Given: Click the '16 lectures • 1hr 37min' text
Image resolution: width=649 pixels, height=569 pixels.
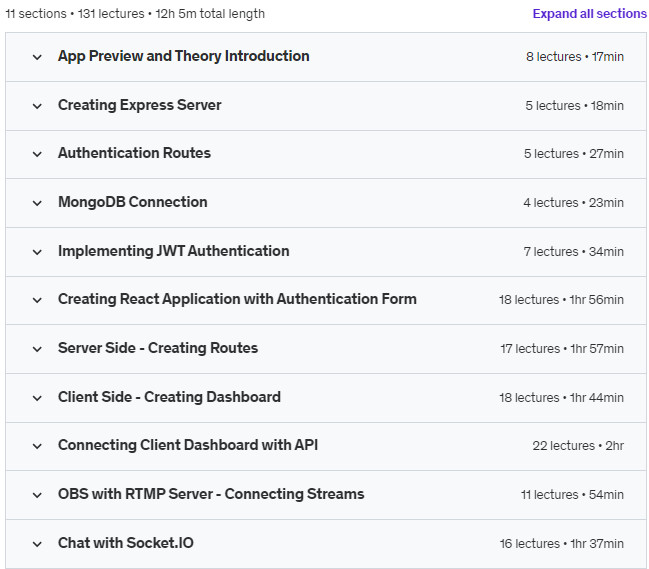Looking at the screenshot, I should click(x=562, y=543).
